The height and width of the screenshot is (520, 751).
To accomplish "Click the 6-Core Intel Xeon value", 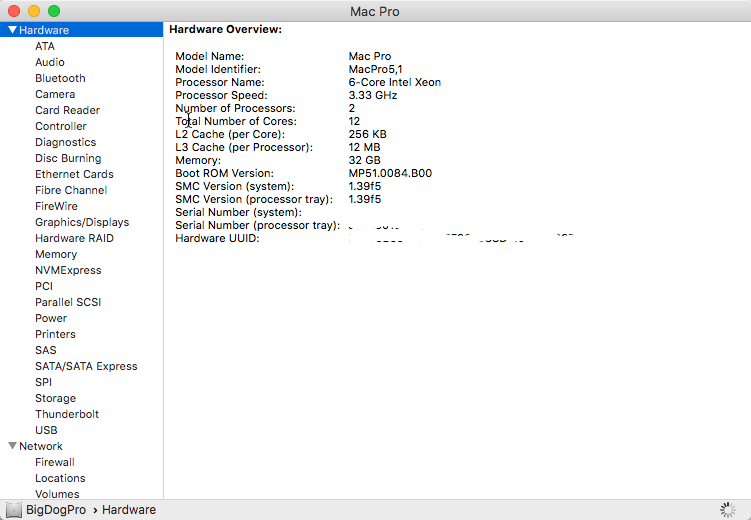I will point(395,82).
